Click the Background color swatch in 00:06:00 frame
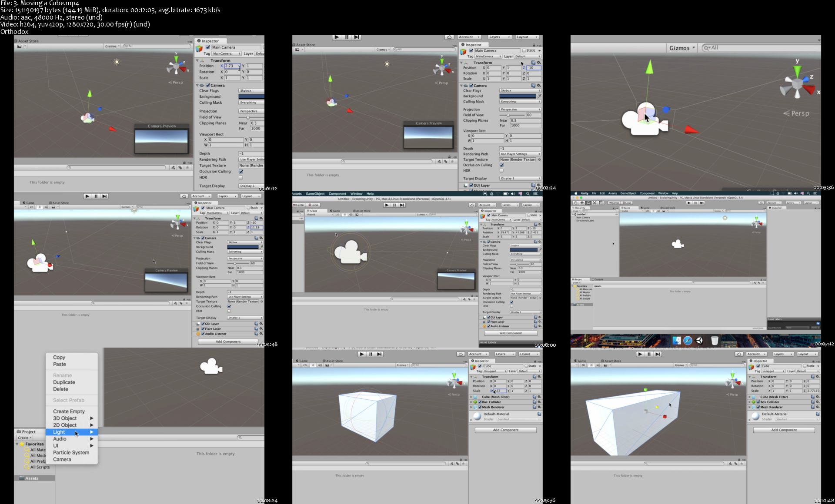Viewport: 835px width, 504px height. click(524, 250)
